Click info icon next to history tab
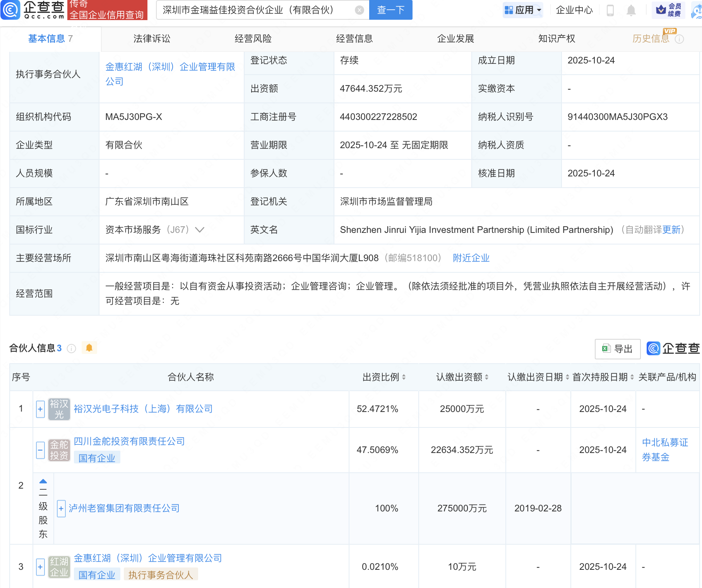Viewport: 702px width, 588px height. [x=679, y=39]
